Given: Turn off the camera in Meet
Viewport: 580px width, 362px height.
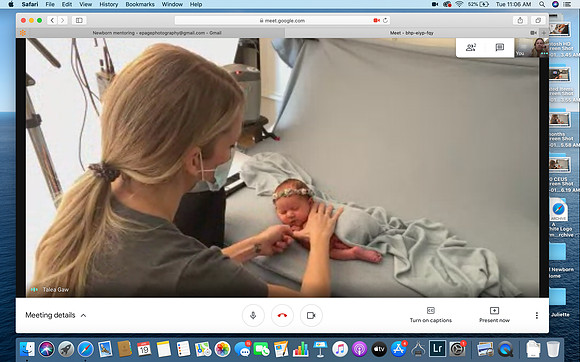Looking at the screenshot, I should (x=311, y=315).
